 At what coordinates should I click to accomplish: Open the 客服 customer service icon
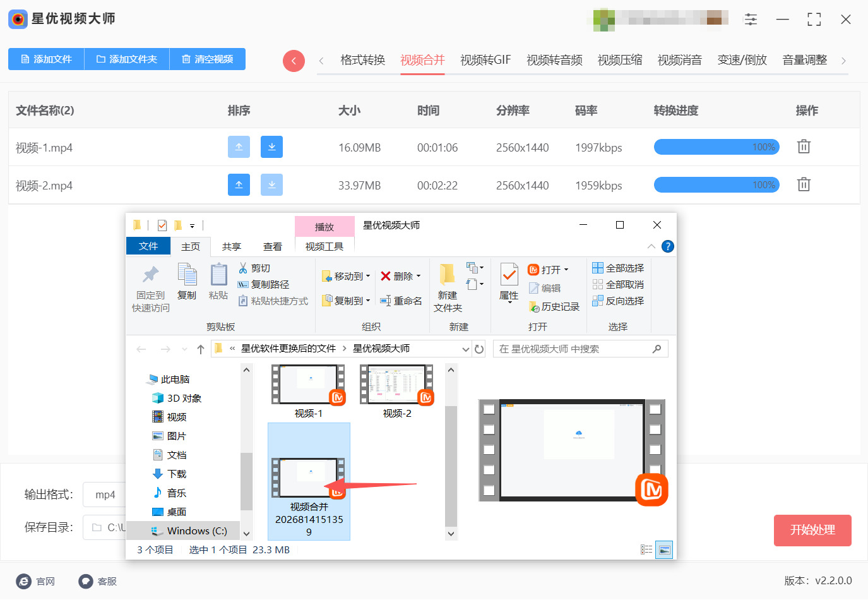(86, 582)
